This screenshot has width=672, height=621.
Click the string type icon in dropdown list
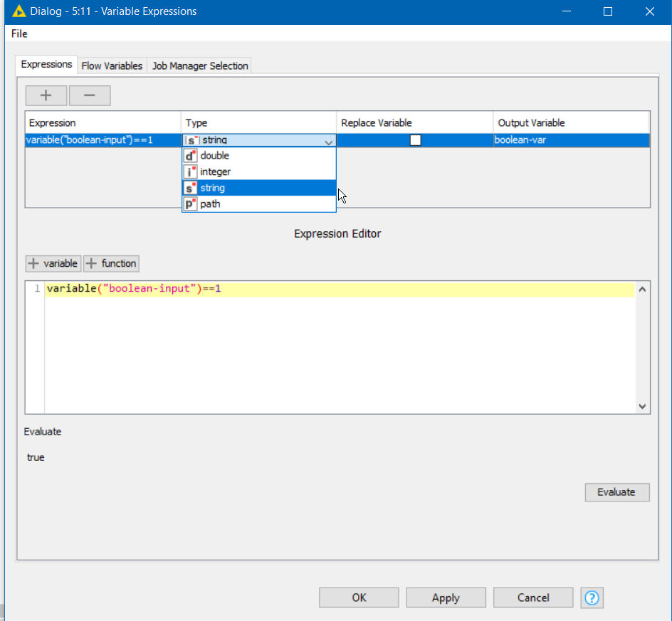(190, 188)
